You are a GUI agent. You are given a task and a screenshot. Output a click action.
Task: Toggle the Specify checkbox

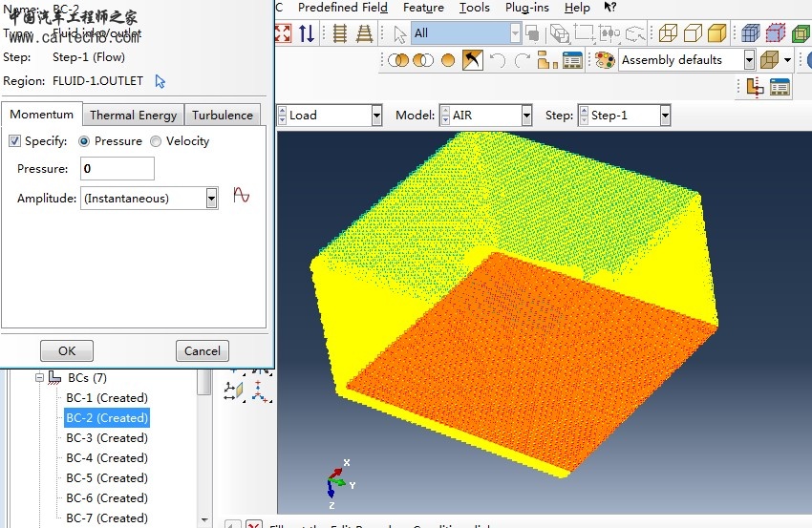(14, 141)
